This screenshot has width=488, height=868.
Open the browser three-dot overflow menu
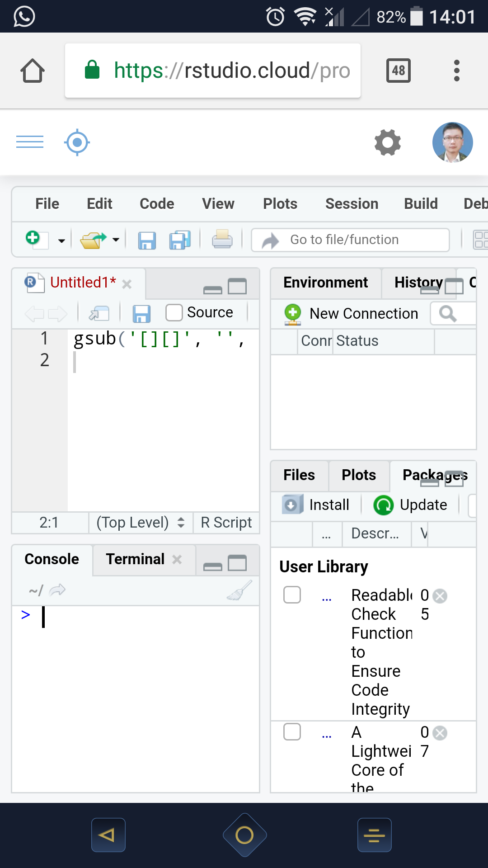click(457, 71)
